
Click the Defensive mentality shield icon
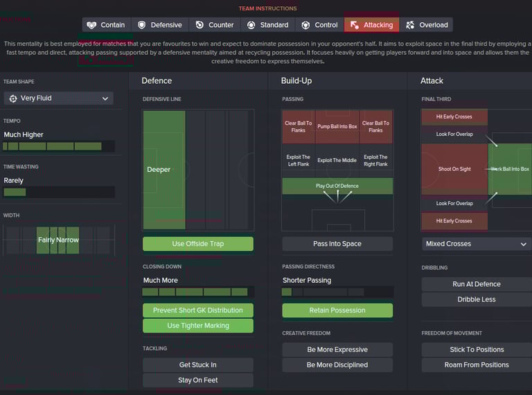pyautogui.click(x=142, y=25)
